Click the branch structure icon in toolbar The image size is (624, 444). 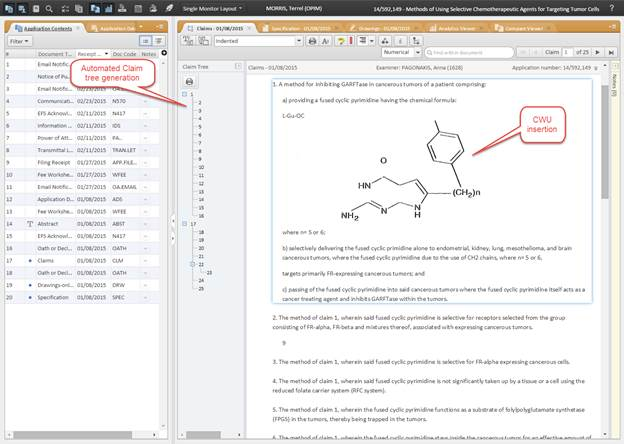coord(416,41)
